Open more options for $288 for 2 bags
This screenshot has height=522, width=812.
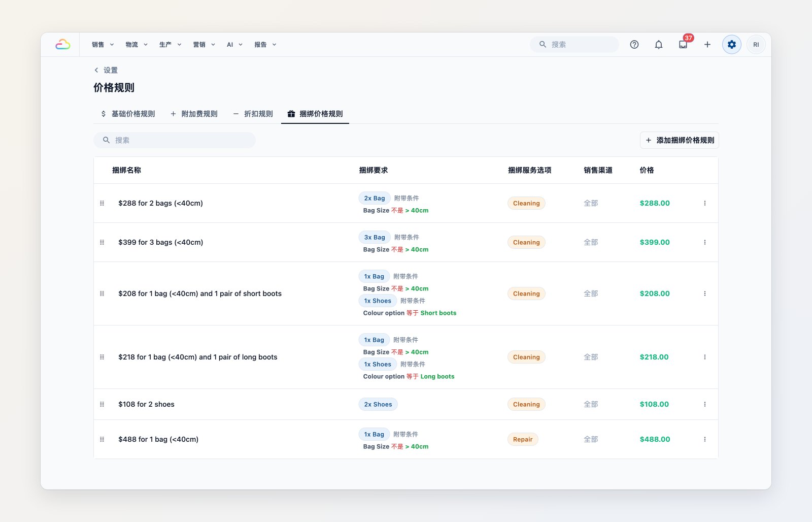coord(705,203)
